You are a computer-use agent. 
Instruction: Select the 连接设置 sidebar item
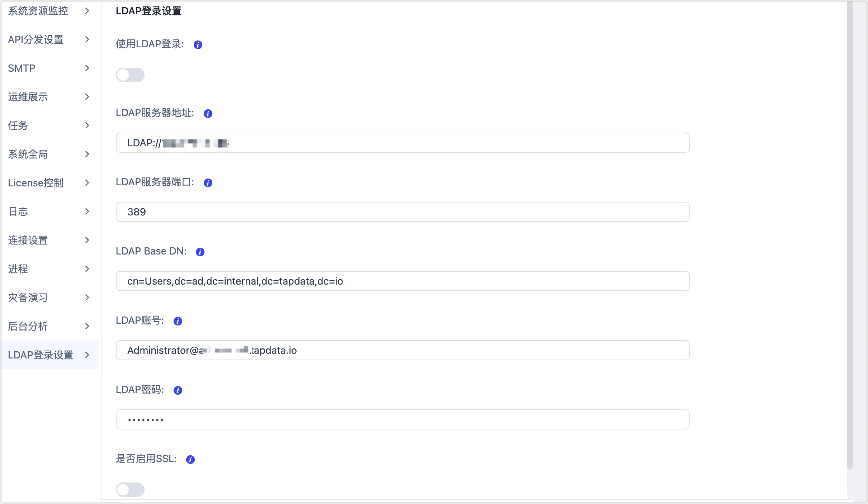(x=28, y=240)
